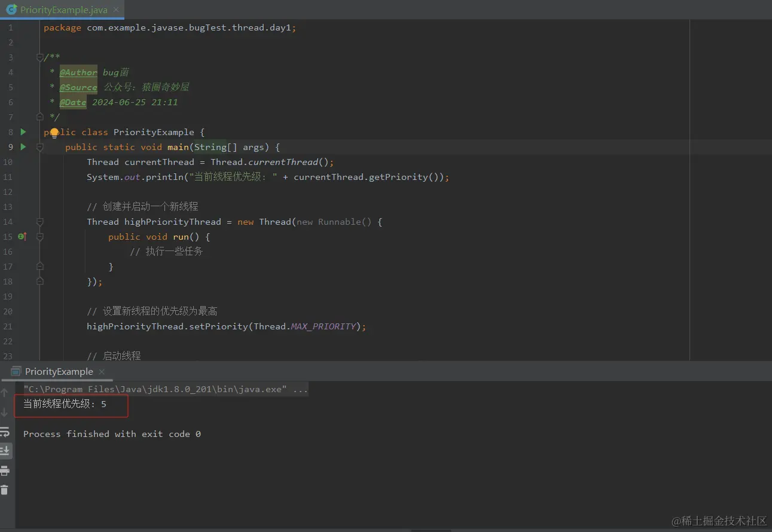Print the console output via printer icon

tap(5, 470)
